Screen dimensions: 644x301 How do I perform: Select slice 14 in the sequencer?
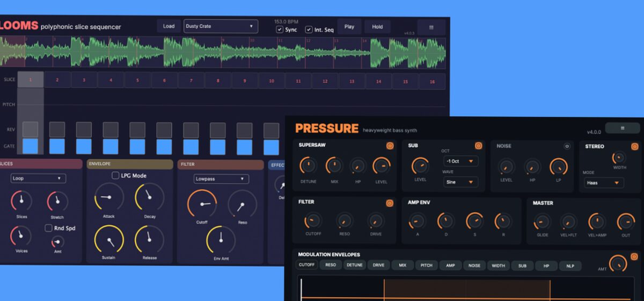point(379,81)
